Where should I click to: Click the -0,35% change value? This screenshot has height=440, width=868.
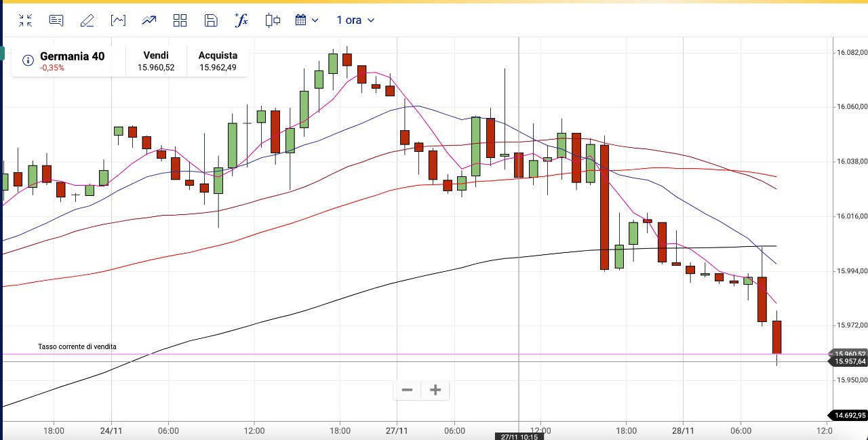[x=52, y=68]
